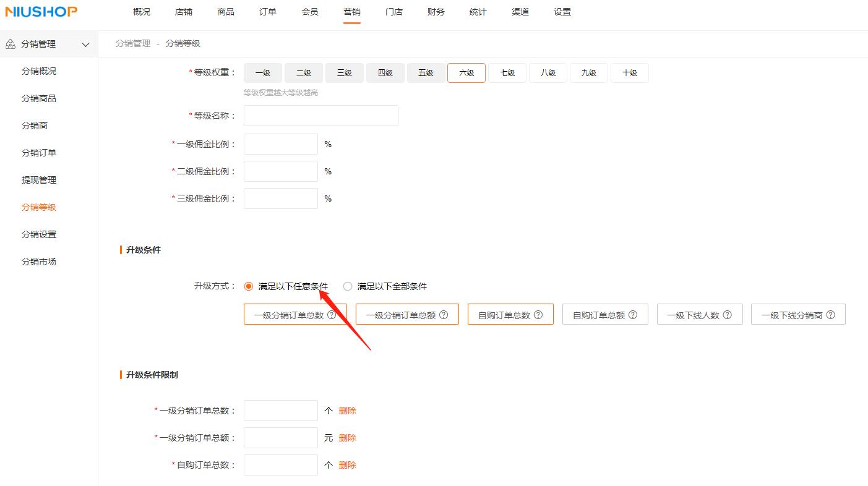The image size is (868, 486).
Task: Click the NIUSHOP logo
Action: 40,11
